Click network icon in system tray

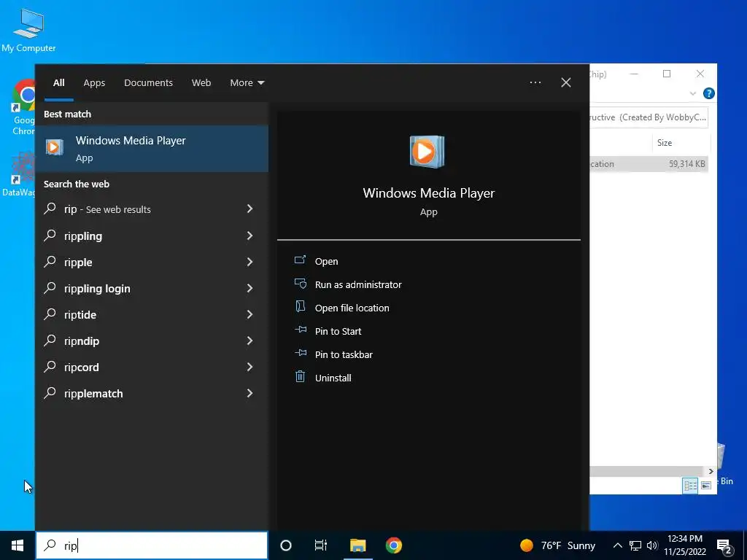tap(635, 545)
